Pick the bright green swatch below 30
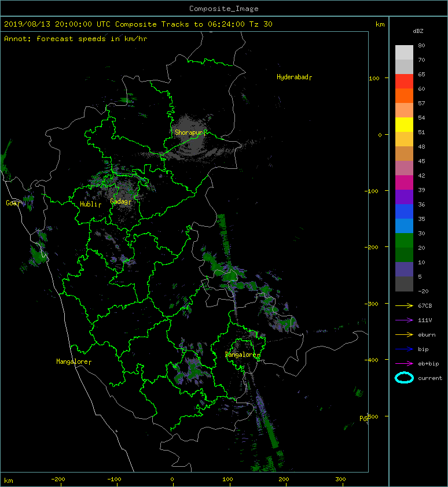Image resolution: width=448 pixels, height=487 pixels. (404, 240)
